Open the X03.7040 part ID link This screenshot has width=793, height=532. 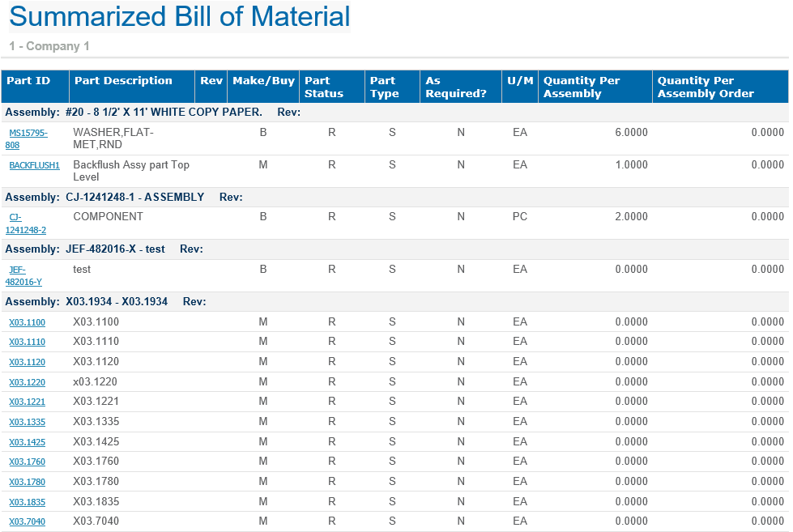[x=27, y=521]
